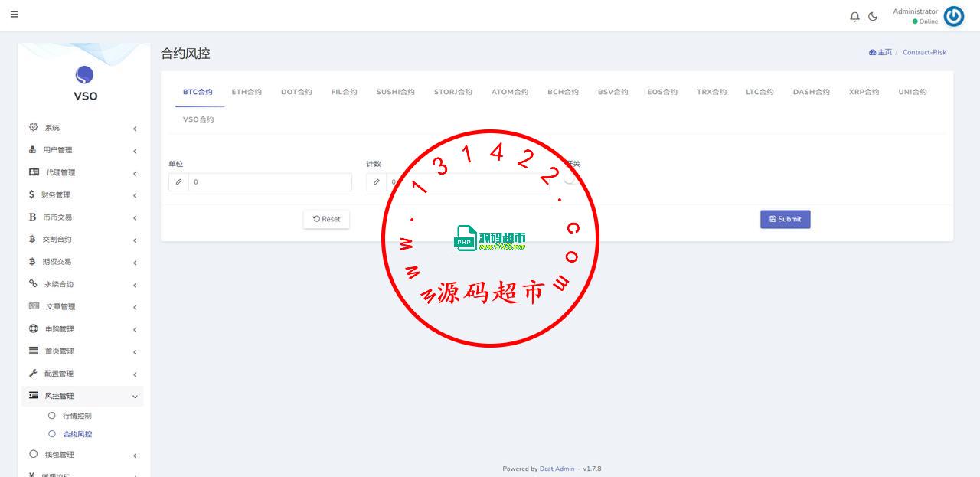The width and height of the screenshot is (980, 477).
Task: Click the VSO logo in sidebar
Action: click(x=84, y=75)
